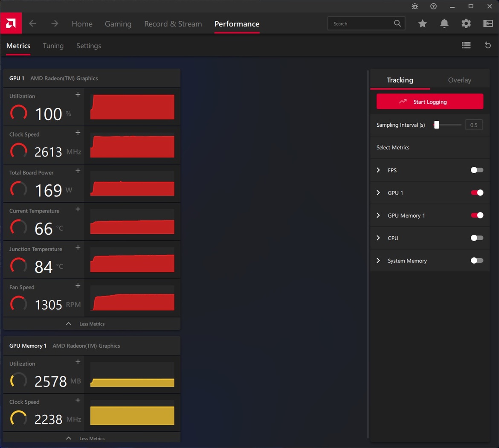Screen dimensions: 499x448
Task: Go back with the left arrow icon
Action: pos(32,23)
